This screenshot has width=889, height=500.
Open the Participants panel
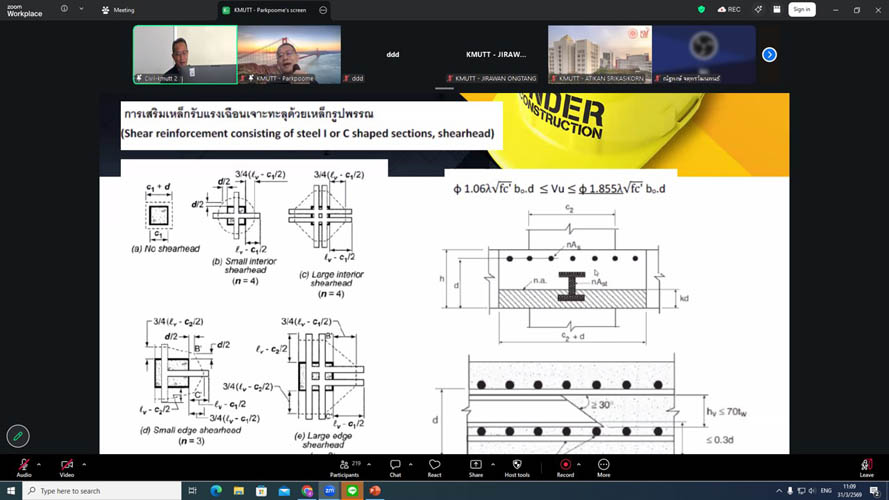click(343, 466)
